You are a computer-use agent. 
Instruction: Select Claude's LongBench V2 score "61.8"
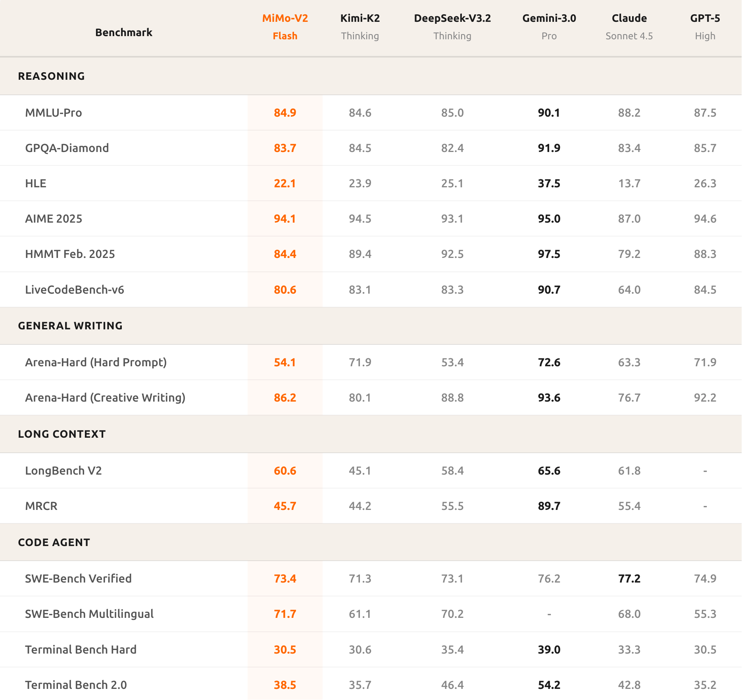point(629,471)
